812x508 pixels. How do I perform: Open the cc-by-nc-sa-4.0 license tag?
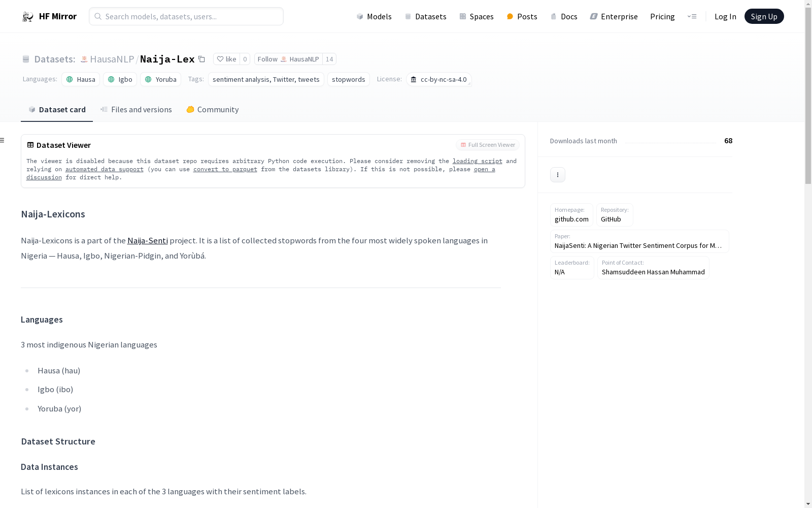point(439,79)
